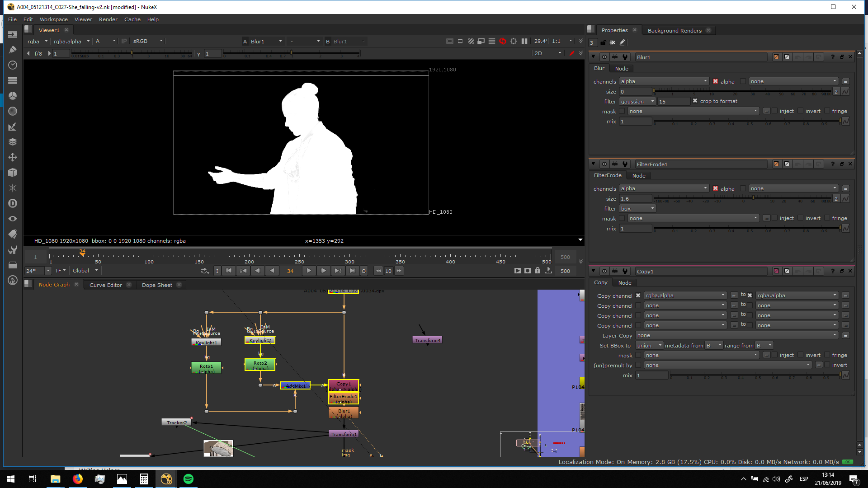Image resolution: width=868 pixels, height=488 pixels.
Task: Open the gaussian filter dropdown in Blur1
Action: pyautogui.click(x=637, y=102)
